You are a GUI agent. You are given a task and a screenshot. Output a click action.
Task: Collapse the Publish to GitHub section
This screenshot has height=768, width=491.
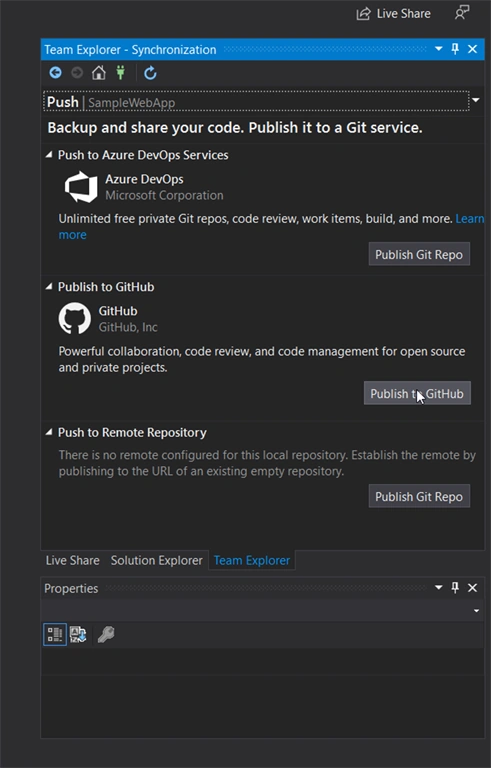click(x=49, y=287)
